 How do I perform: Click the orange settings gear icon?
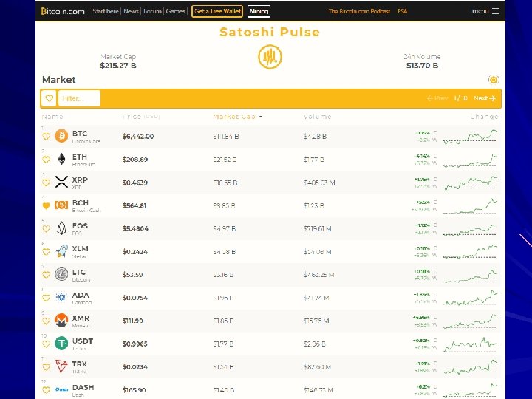[494, 79]
